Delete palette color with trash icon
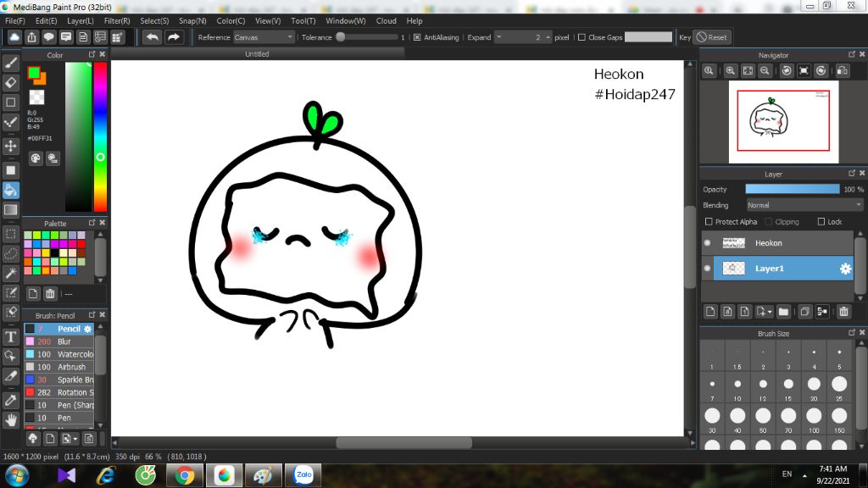868x488 pixels. tap(50, 294)
